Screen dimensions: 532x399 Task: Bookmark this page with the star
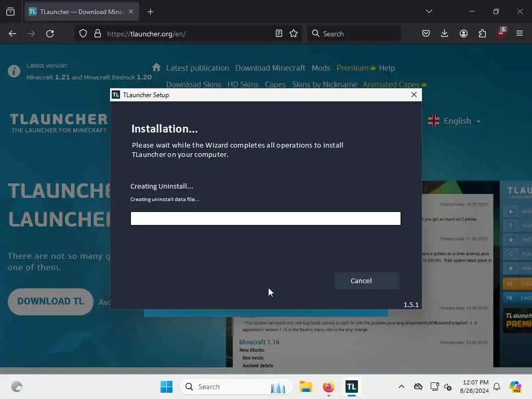[x=294, y=34]
